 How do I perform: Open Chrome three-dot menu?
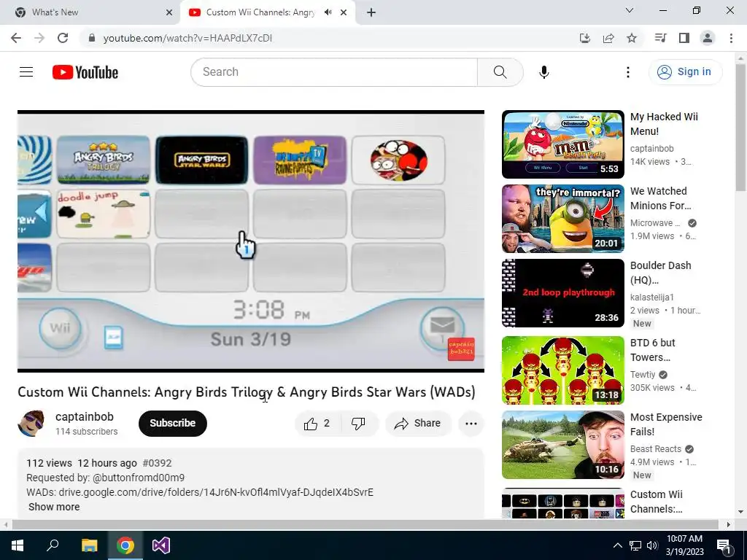(731, 38)
